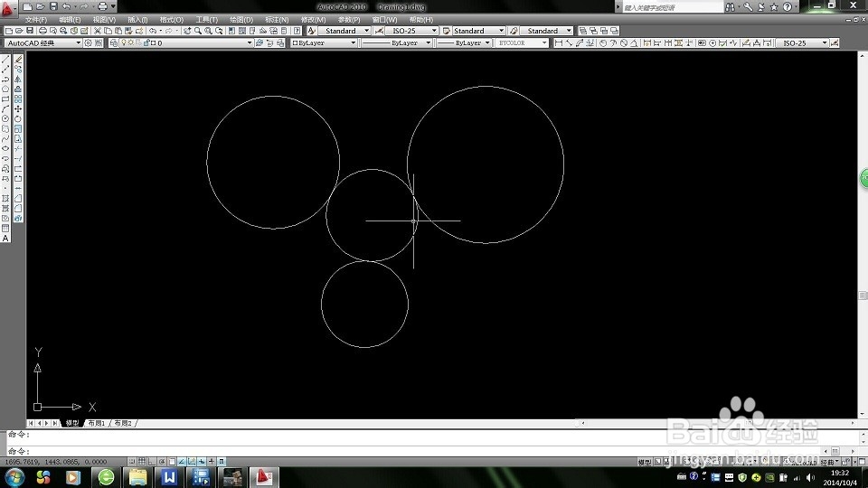868x488 pixels.
Task: Toggle Lineweight display in status bar
Action: pyautogui.click(x=212, y=462)
